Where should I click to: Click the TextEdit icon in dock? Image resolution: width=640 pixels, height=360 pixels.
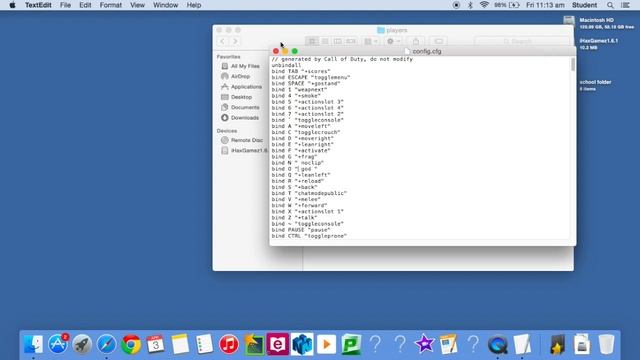pyautogui.click(x=522, y=344)
